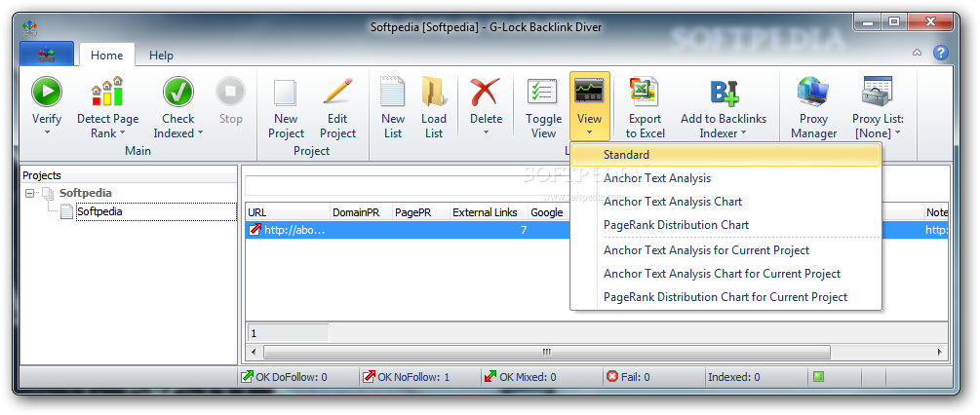Open the Add to Backlinks Indexer dropdown arrow

744,132
